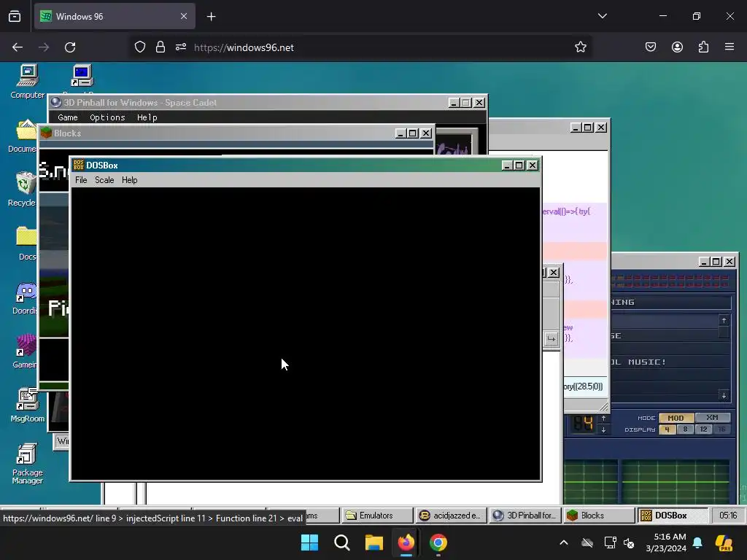Switch to acidjazzed taskbar item
747x560 pixels.
[x=451, y=516]
